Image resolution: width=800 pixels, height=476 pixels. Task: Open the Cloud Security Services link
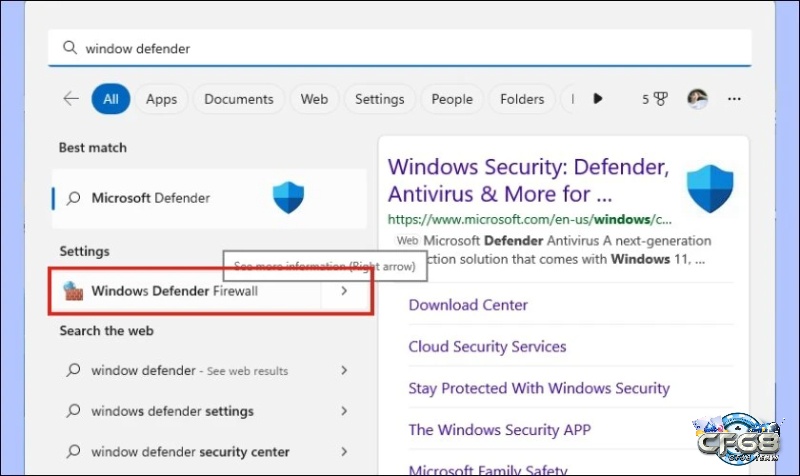[x=487, y=346]
